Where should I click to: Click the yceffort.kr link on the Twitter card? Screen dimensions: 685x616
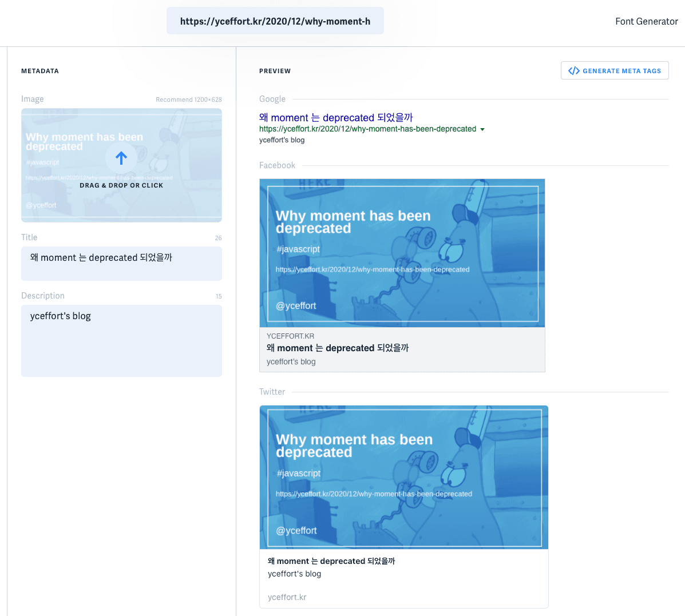tap(287, 597)
